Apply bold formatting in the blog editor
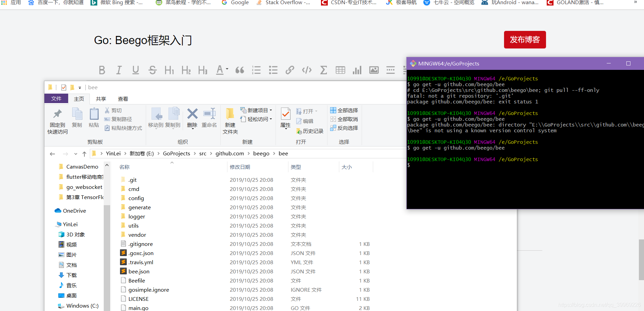The image size is (644, 311). tap(102, 70)
